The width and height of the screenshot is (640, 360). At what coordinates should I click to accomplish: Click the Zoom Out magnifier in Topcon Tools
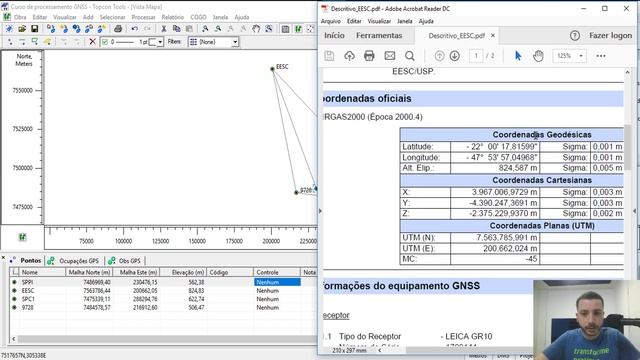click(218, 29)
